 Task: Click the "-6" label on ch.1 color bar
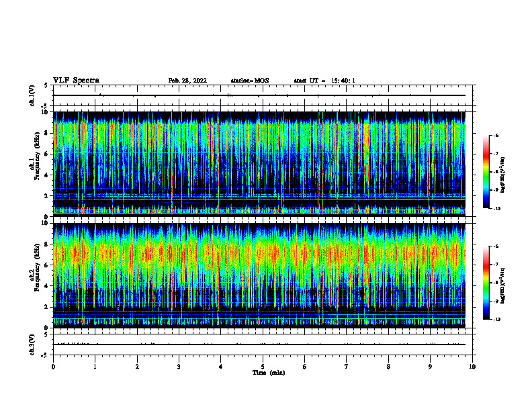click(x=496, y=135)
